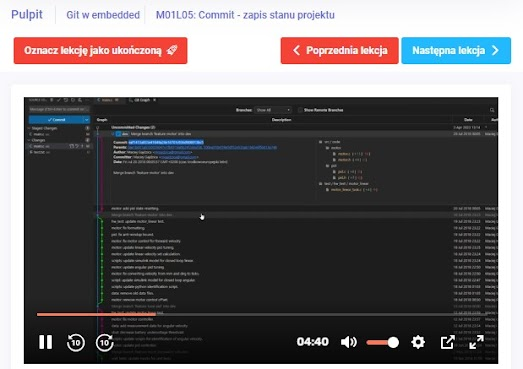Click the blue Commit button in video

(56, 119)
